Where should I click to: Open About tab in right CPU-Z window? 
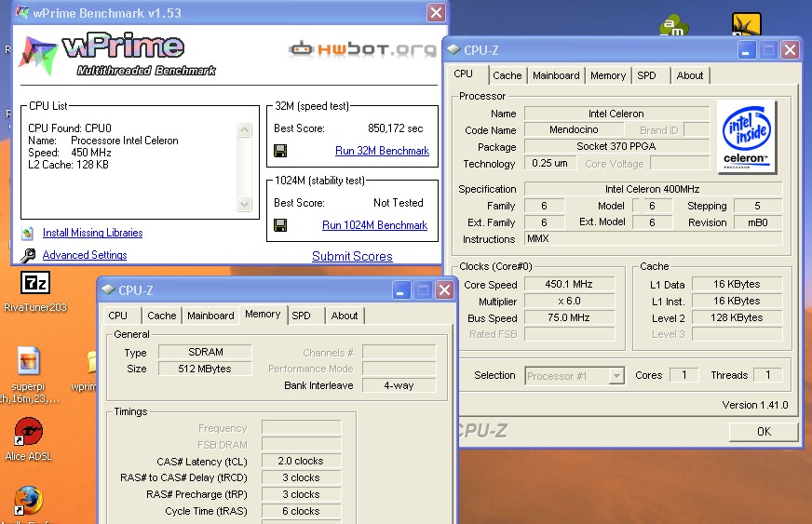(690, 75)
